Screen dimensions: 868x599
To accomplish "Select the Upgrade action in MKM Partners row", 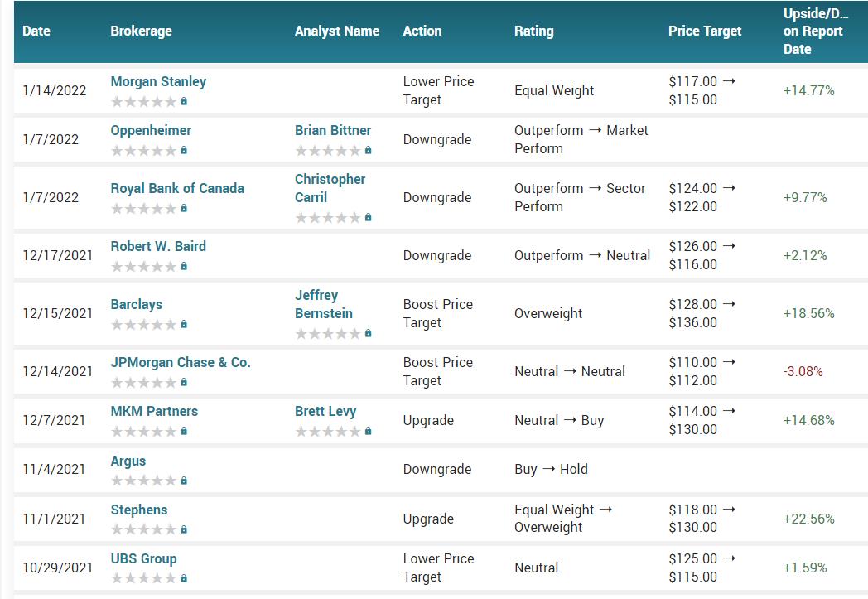I will [428, 420].
